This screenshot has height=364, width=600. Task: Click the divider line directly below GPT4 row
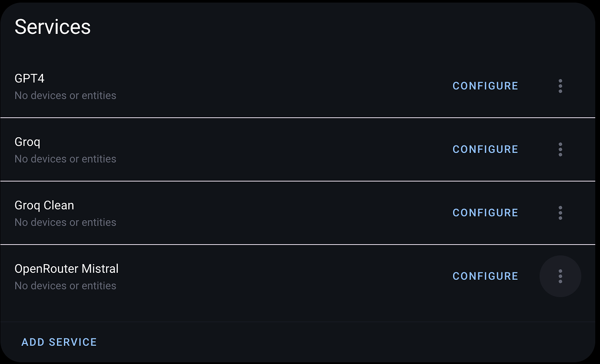(x=297, y=118)
